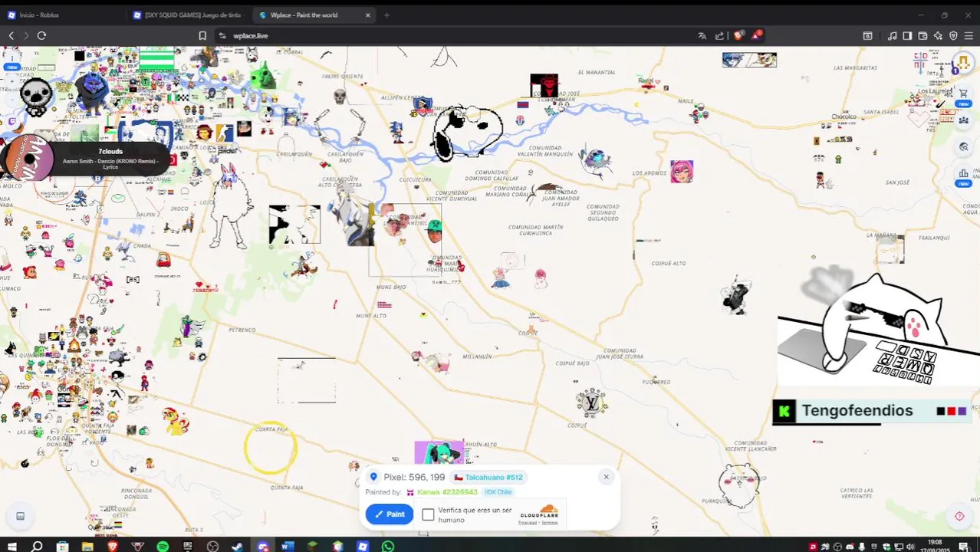Open the Talcahuano #512 region tag
The width and height of the screenshot is (980, 552).
pos(488,477)
